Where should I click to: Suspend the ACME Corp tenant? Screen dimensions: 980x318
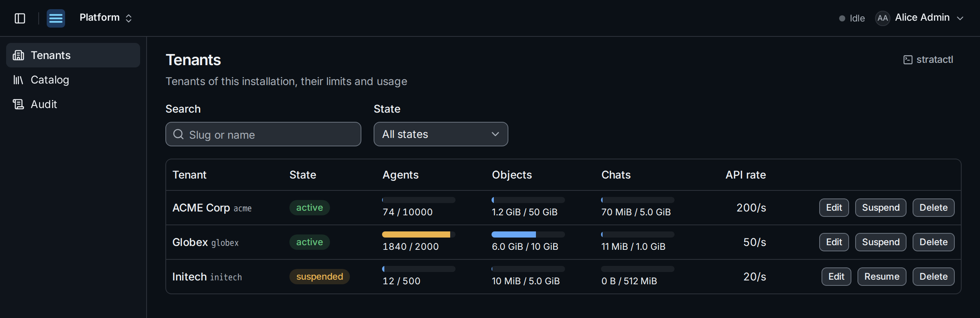pyautogui.click(x=880, y=208)
